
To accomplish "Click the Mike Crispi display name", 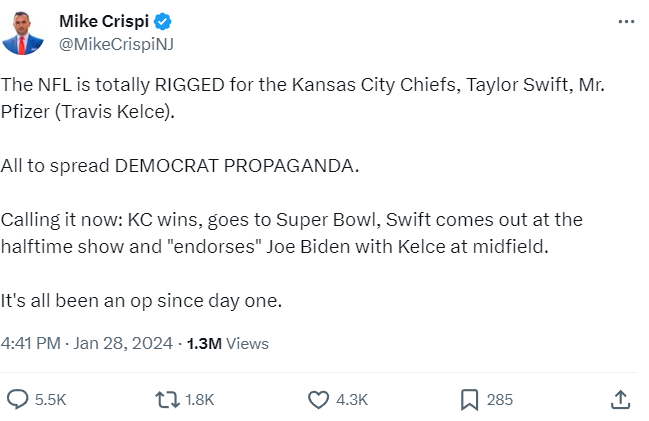I will [x=102, y=21].
